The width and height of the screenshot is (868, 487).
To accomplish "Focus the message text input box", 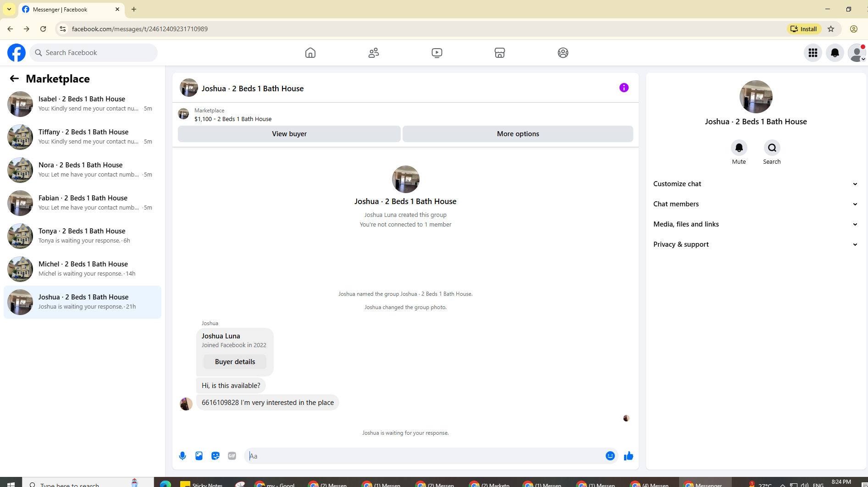I will [x=424, y=456].
